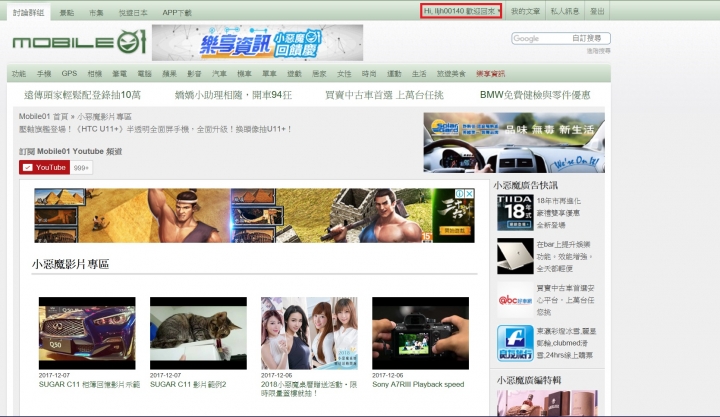Open the BMW免費健檢與零件優惠 link
The width and height of the screenshot is (720, 417).
click(x=535, y=95)
